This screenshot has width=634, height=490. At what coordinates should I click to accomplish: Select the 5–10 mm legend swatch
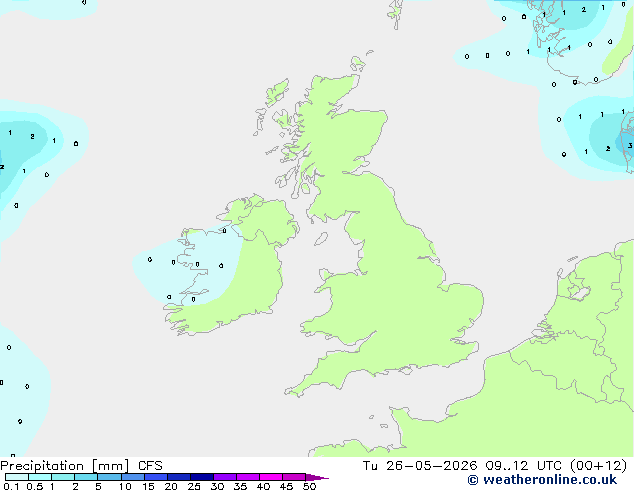pos(109,477)
